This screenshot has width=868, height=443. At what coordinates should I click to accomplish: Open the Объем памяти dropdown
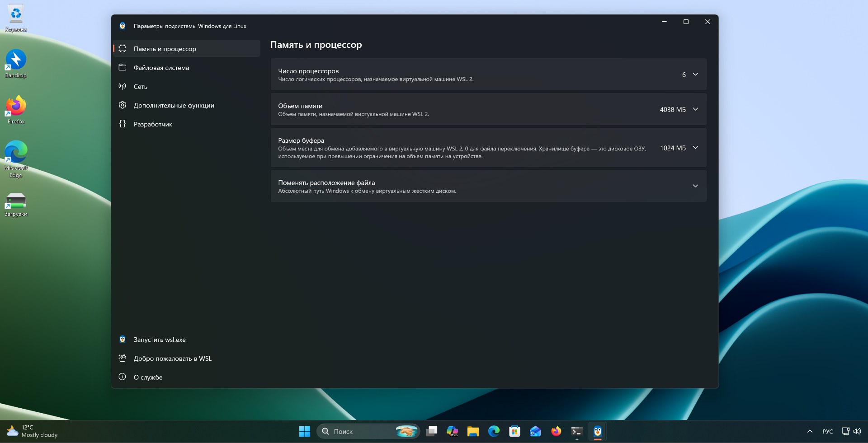695,109
